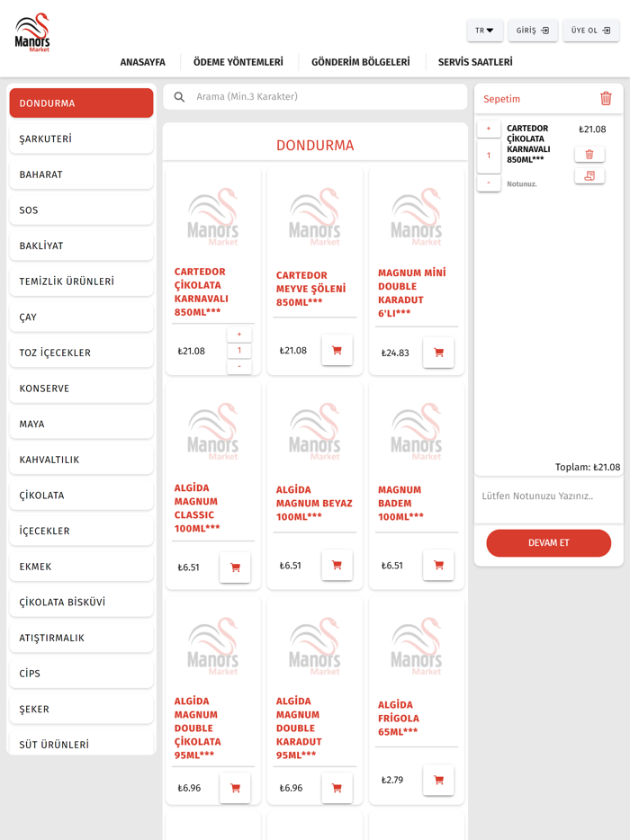Click the search magnifier icon

pos(180,97)
